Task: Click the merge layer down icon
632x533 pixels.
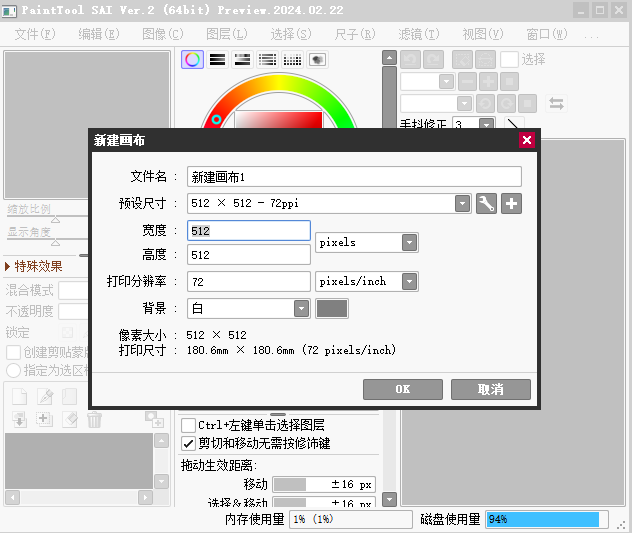Action: (x=19, y=419)
